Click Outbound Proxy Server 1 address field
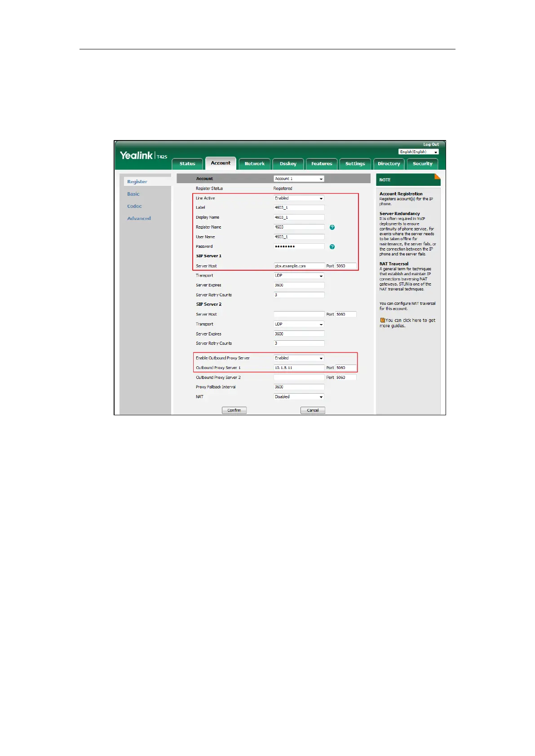Screen dimensions: 535x756 tap(299, 368)
